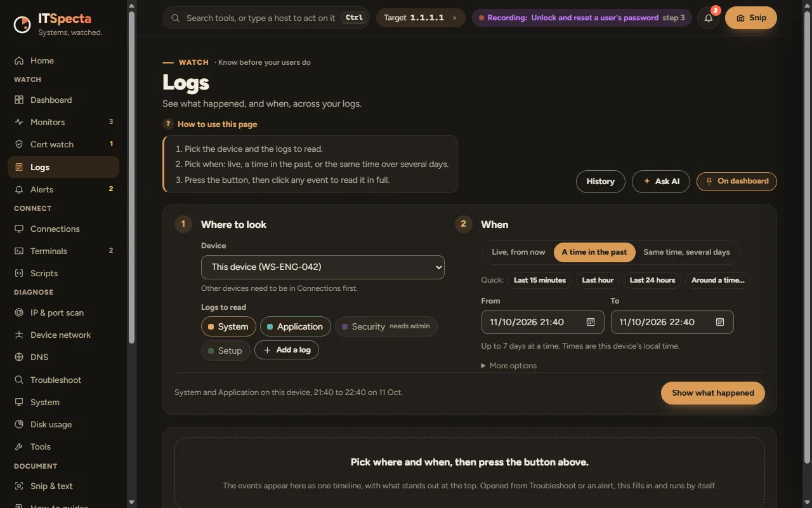The width and height of the screenshot is (812, 508).
Task: Click the Connections monitor icon
Action: [19, 229]
